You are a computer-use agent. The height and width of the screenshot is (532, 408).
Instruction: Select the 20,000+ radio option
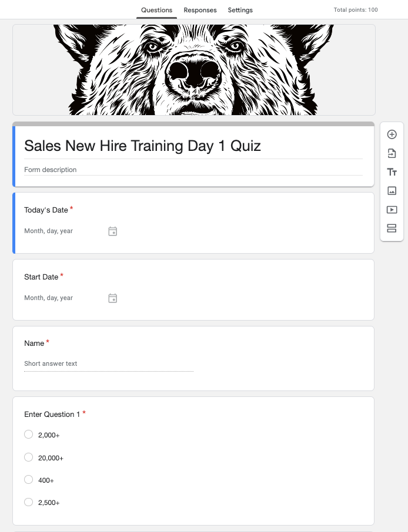click(28, 457)
